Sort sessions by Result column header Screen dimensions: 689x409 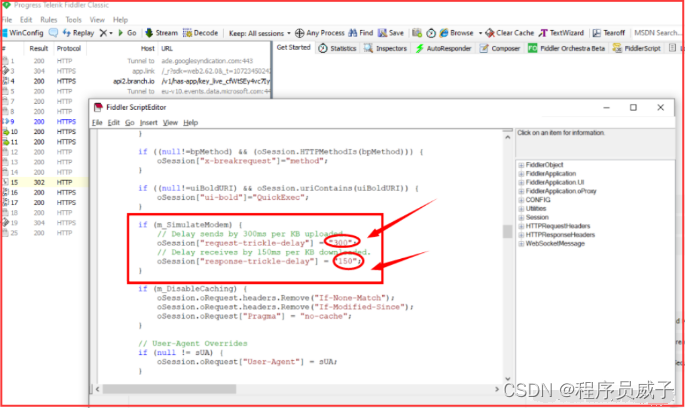coord(39,48)
